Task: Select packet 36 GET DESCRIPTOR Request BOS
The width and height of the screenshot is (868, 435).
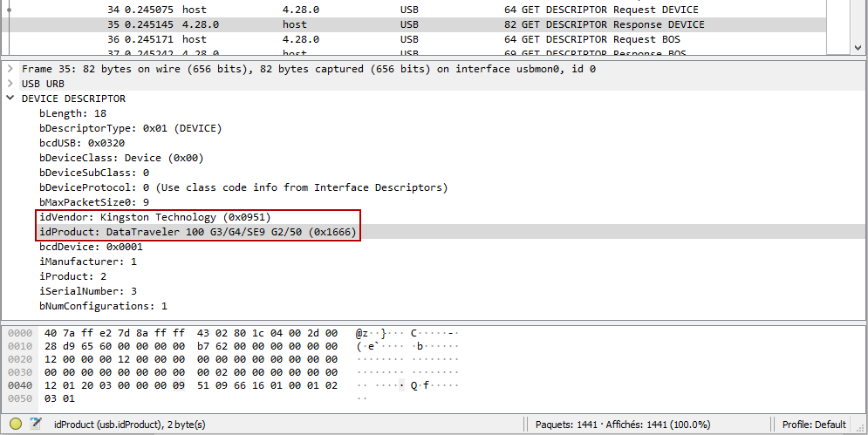Action: 414,39
